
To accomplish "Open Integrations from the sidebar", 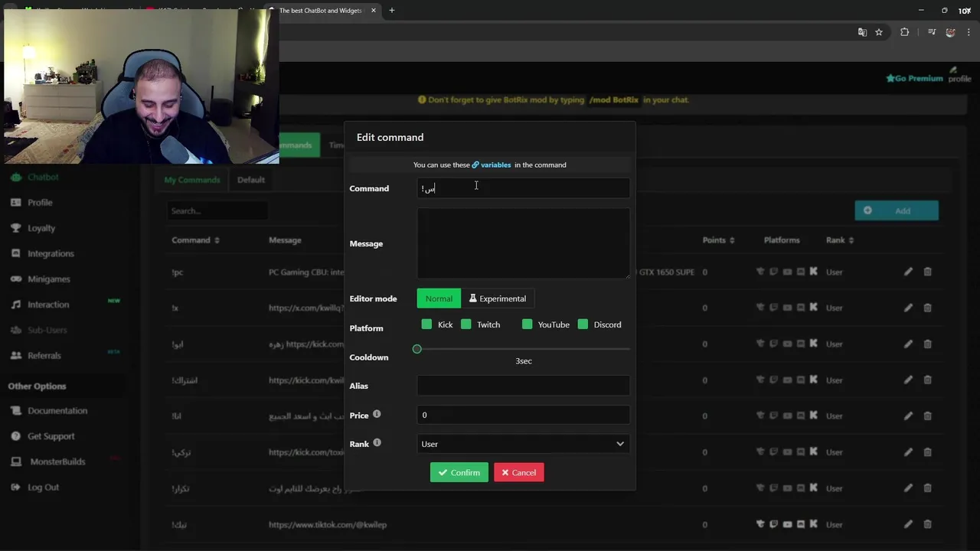I will coord(42,253).
